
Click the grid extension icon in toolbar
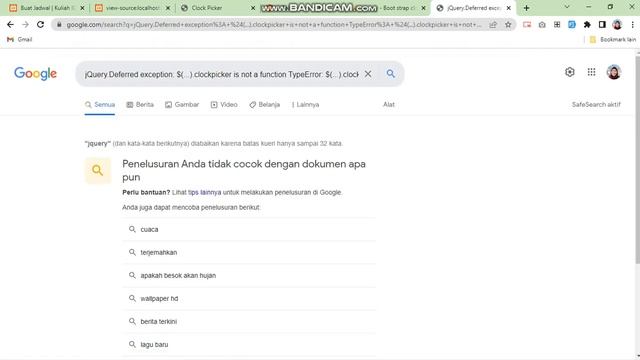557,24
